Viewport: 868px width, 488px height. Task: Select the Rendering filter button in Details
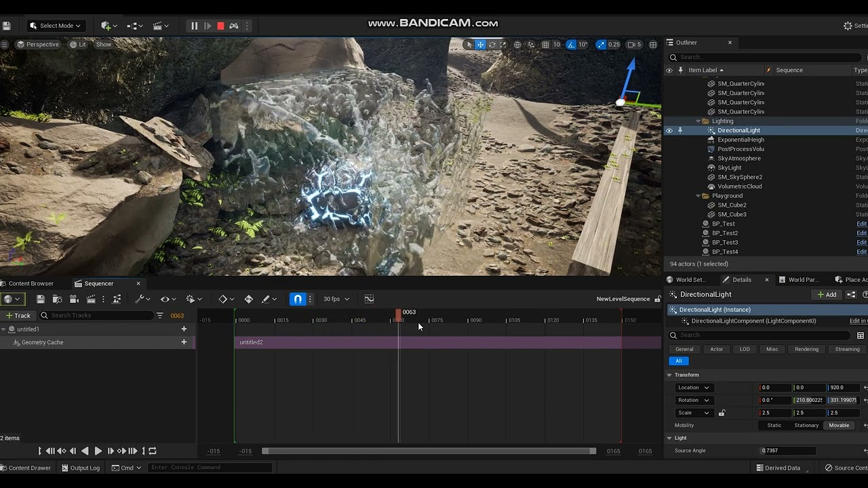tap(806, 349)
